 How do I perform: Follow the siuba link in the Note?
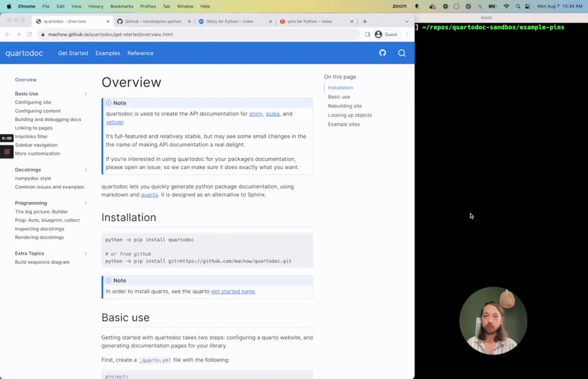(273, 114)
